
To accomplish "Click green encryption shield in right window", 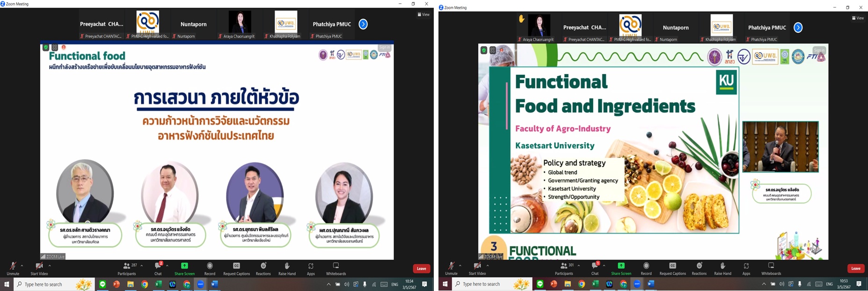I will click(484, 50).
